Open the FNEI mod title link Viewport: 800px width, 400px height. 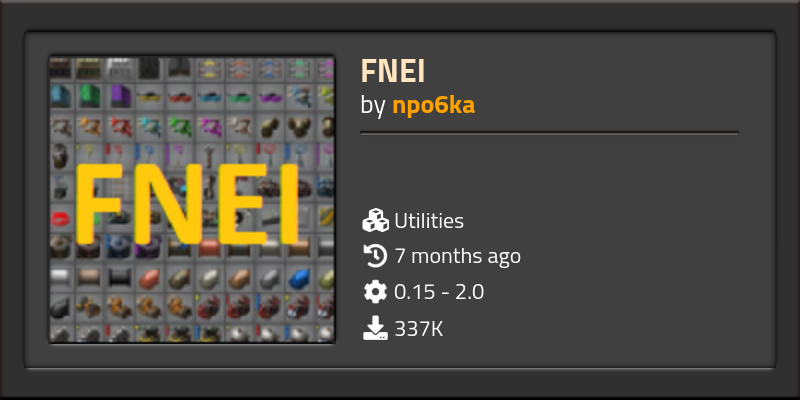(x=392, y=71)
